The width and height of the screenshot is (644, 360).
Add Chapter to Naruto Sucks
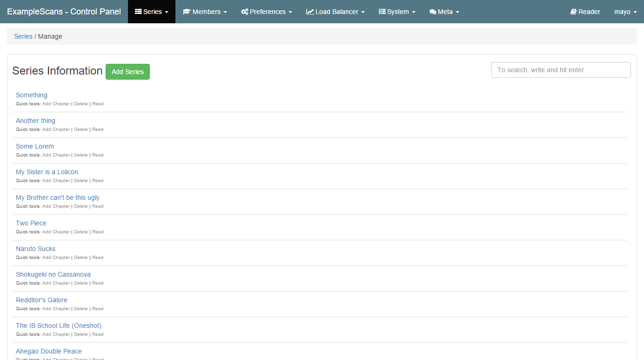pyautogui.click(x=56, y=258)
